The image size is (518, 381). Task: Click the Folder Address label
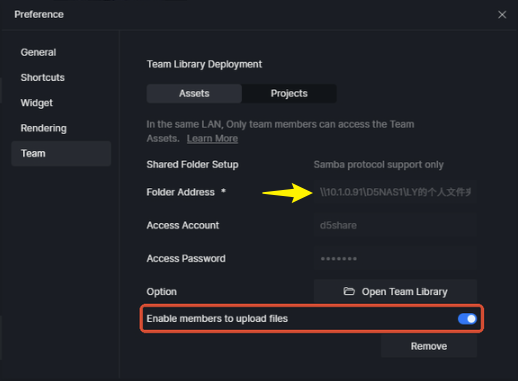coord(180,192)
